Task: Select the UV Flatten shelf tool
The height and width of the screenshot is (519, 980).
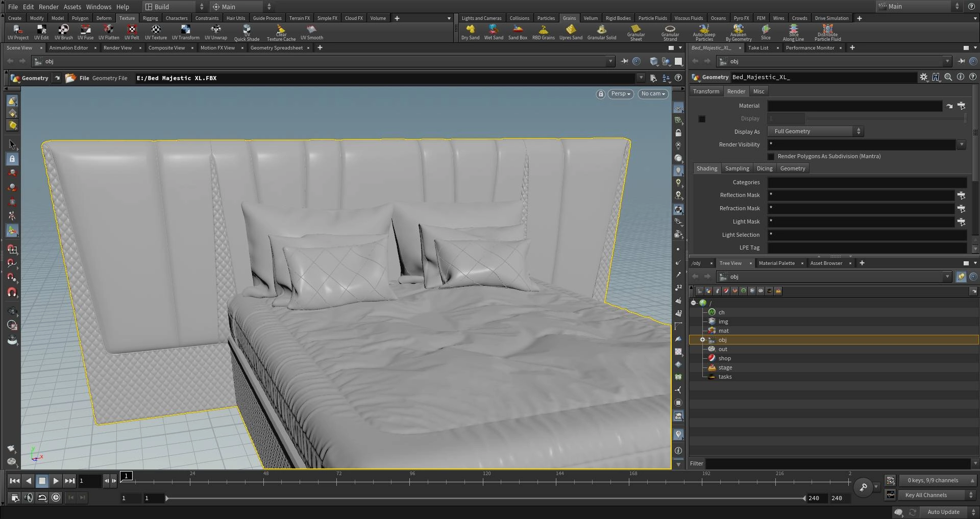Action: click(109, 33)
